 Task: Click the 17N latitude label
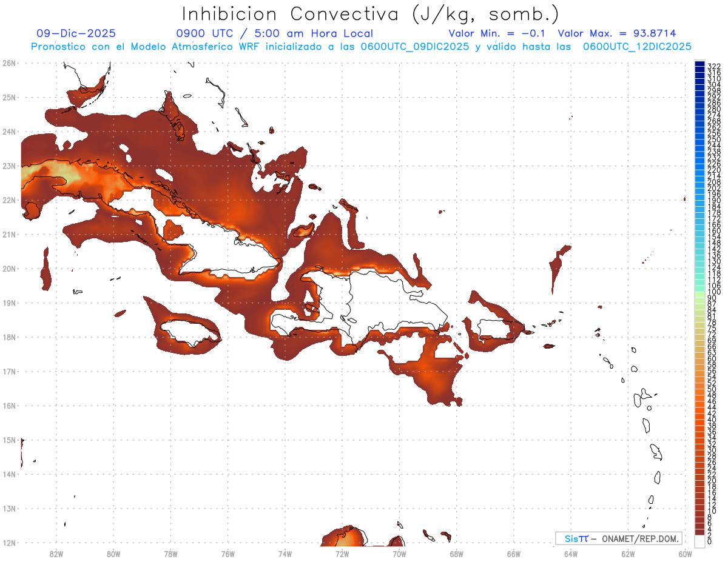(9, 371)
